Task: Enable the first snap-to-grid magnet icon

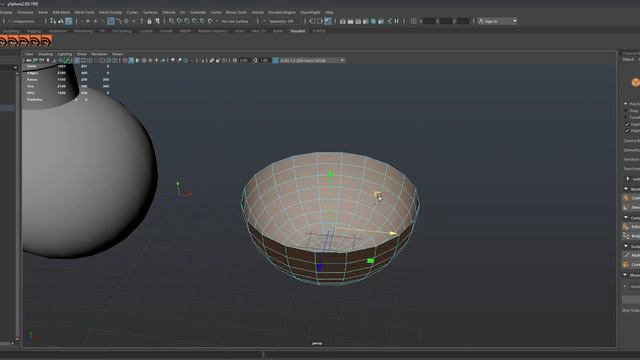Action: [x=171, y=21]
